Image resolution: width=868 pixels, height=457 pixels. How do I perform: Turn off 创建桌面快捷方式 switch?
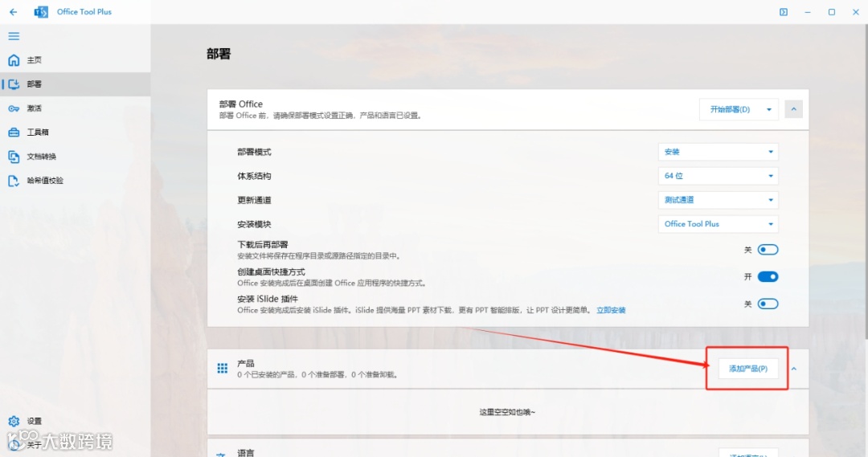click(x=768, y=276)
